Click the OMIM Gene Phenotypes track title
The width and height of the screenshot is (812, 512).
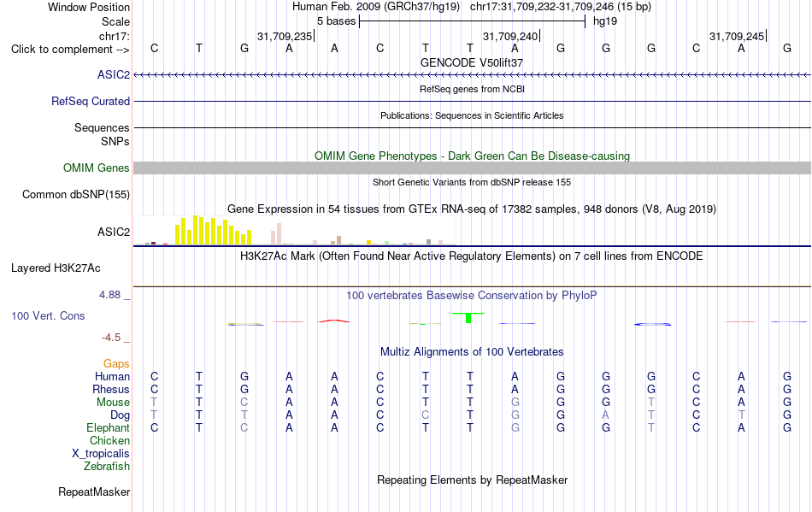[x=473, y=156]
